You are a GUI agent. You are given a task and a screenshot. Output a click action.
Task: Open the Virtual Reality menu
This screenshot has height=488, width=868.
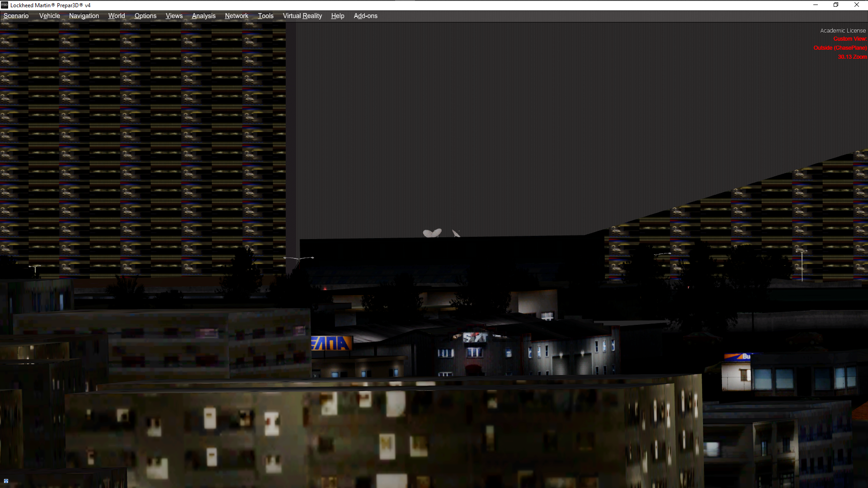(x=302, y=16)
